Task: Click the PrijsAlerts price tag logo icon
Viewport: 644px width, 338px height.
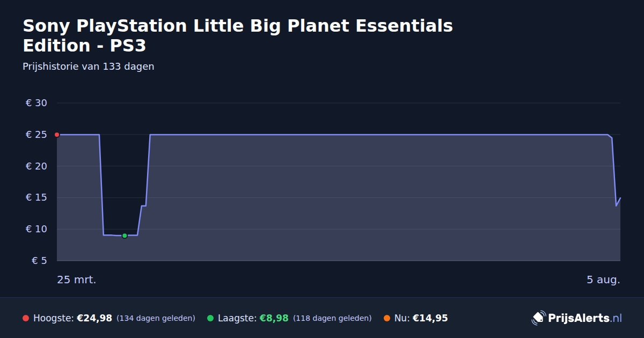Action: pyautogui.click(x=538, y=318)
